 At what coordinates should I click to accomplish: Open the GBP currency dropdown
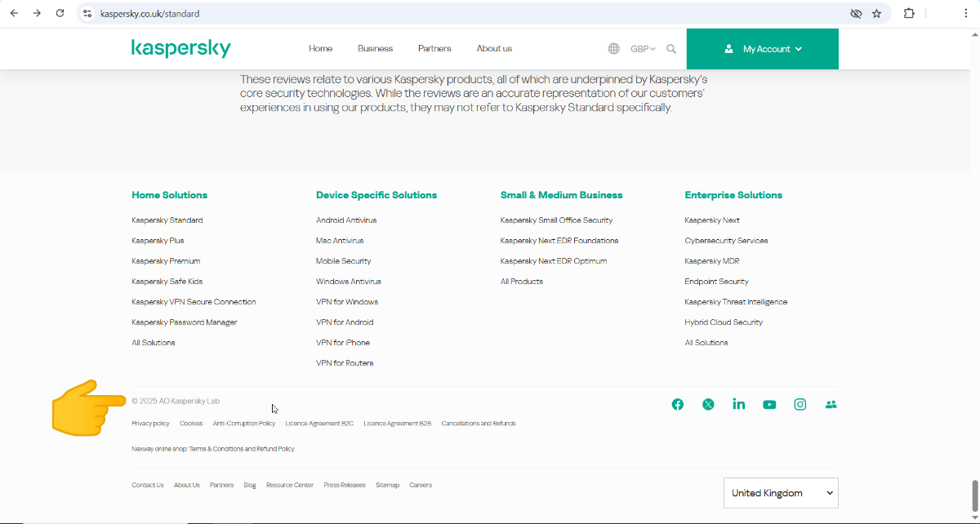pos(643,49)
